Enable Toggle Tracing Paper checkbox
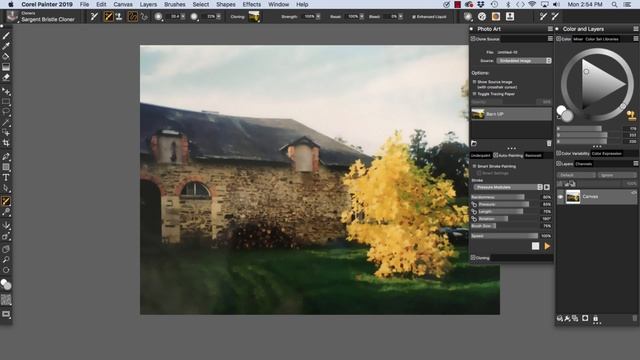This screenshot has width=640, height=360. [474, 94]
